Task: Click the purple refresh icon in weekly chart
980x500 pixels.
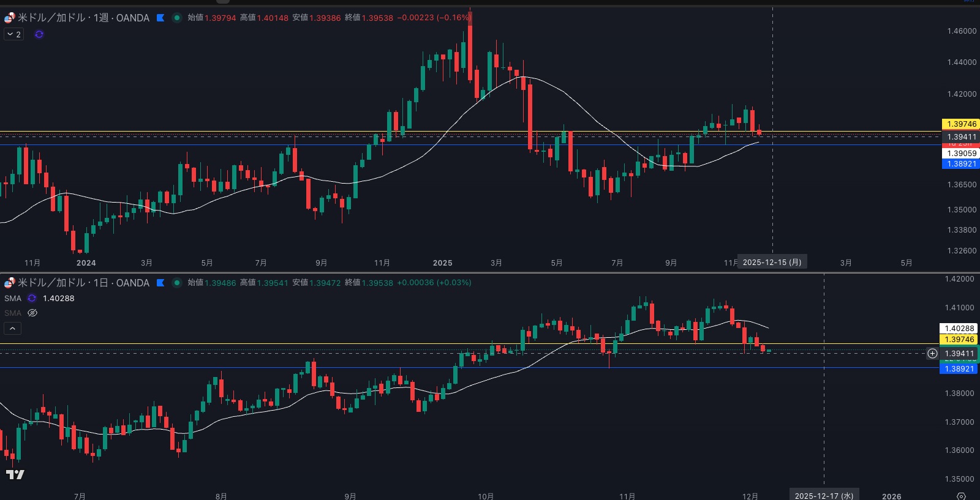Action: tap(39, 34)
